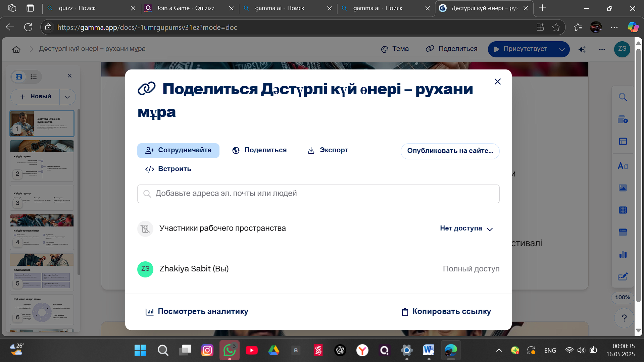Switch sidebar to list view

point(34,77)
